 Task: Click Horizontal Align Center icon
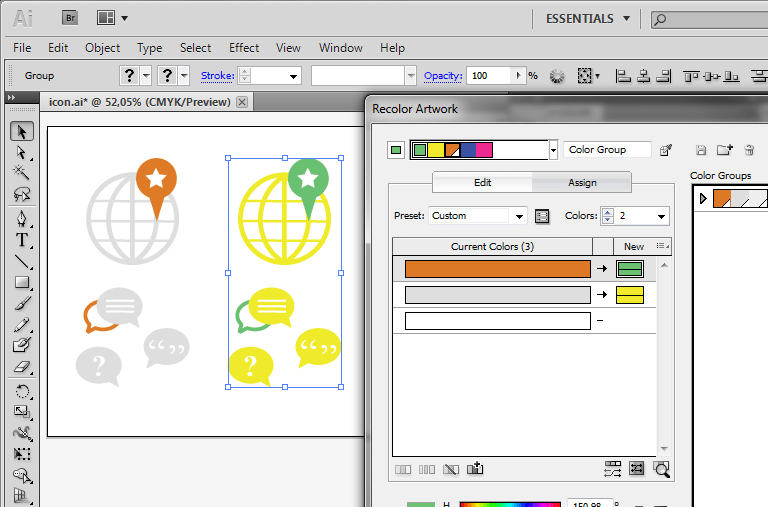(x=644, y=76)
